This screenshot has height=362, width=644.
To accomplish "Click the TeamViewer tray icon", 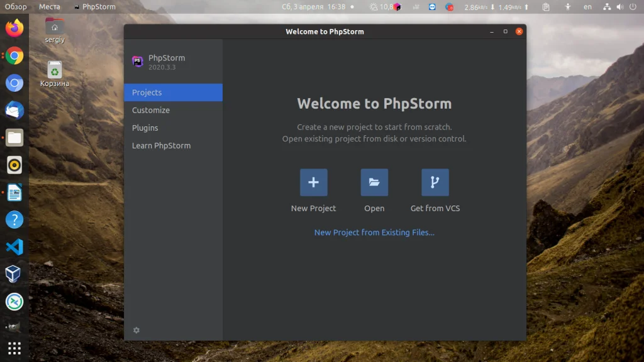I will click(431, 7).
